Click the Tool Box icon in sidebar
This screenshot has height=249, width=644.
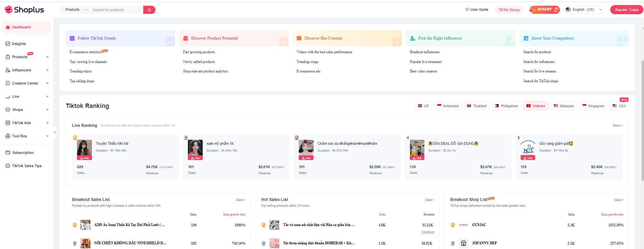point(8,136)
